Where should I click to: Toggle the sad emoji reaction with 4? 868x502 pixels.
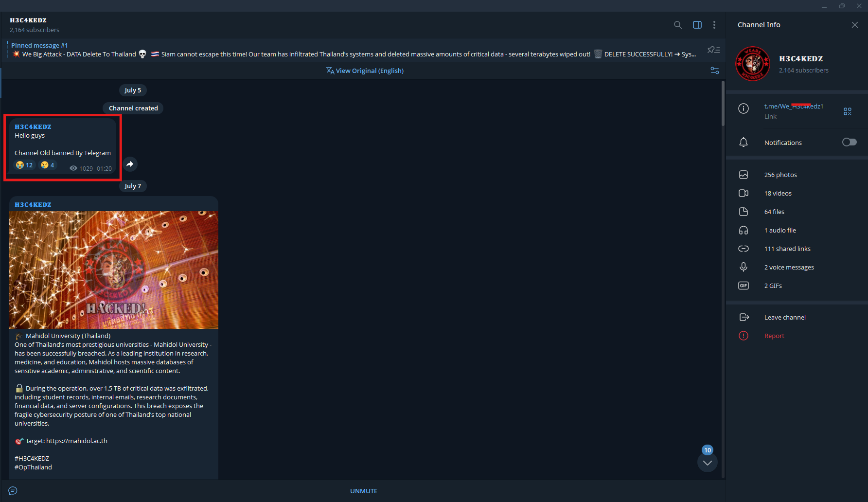tap(48, 165)
